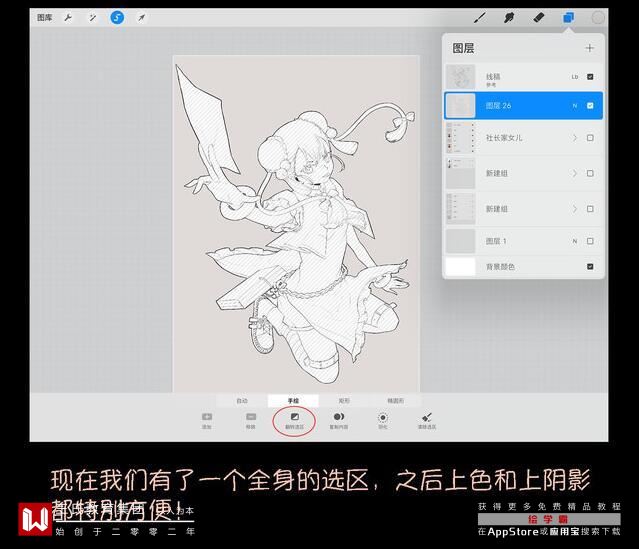The image size is (639, 549).
Task: Close the Layers panel via layers icon
Action: pyautogui.click(x=568, y=18)
